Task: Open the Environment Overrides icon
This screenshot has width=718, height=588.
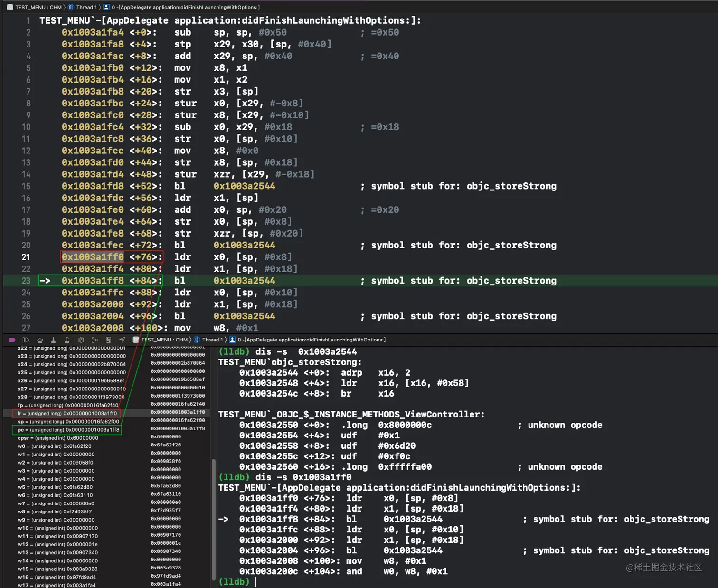Action: 108,340
